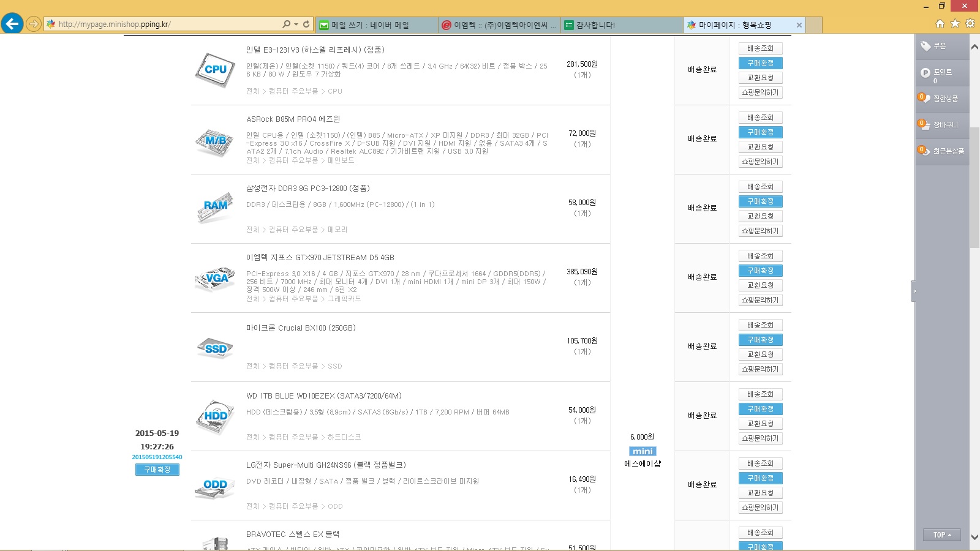Click the Refresh icon in address bar
The image size is (980, 551).
[306, 24]
